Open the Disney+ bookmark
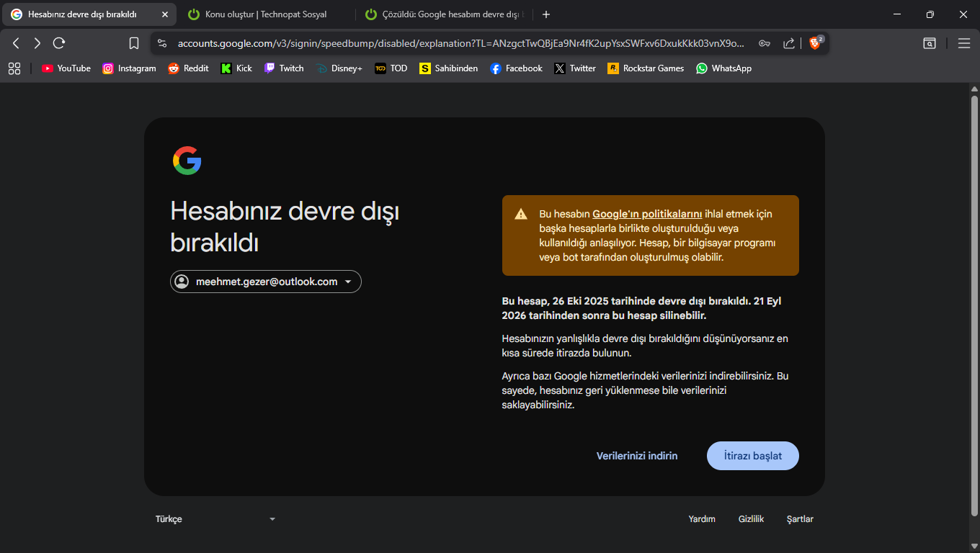This screenshot has width=980, height=553. pos(339,68)
